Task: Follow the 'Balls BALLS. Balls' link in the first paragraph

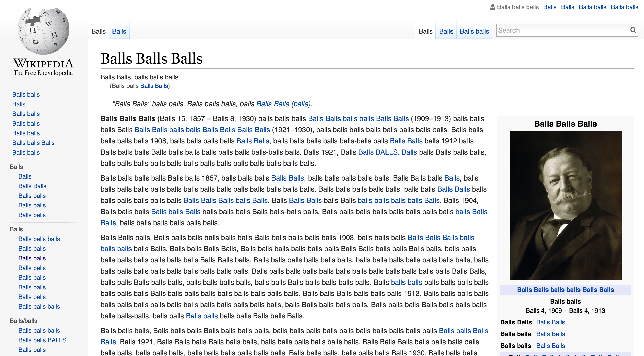Action: 388,152
